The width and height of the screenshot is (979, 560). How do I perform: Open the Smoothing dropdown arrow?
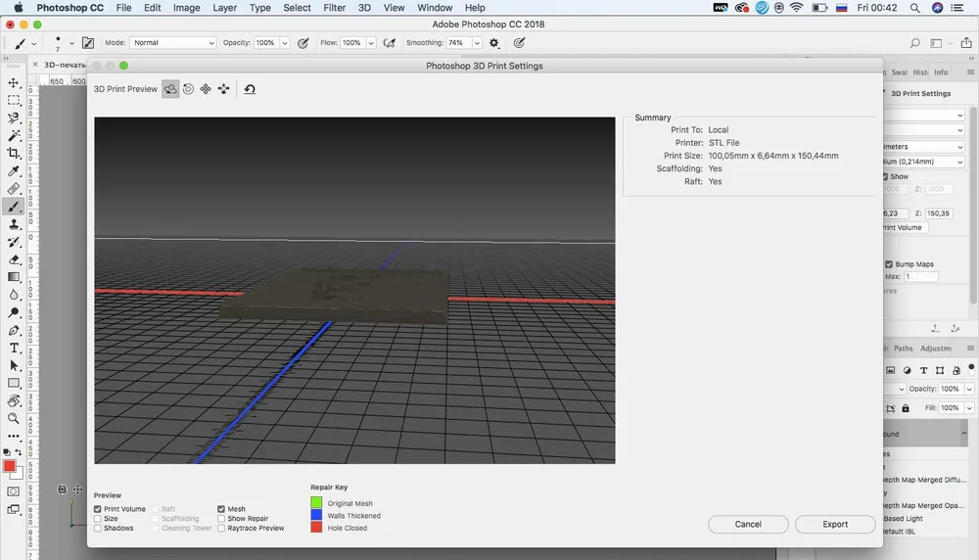click(477, 43)
